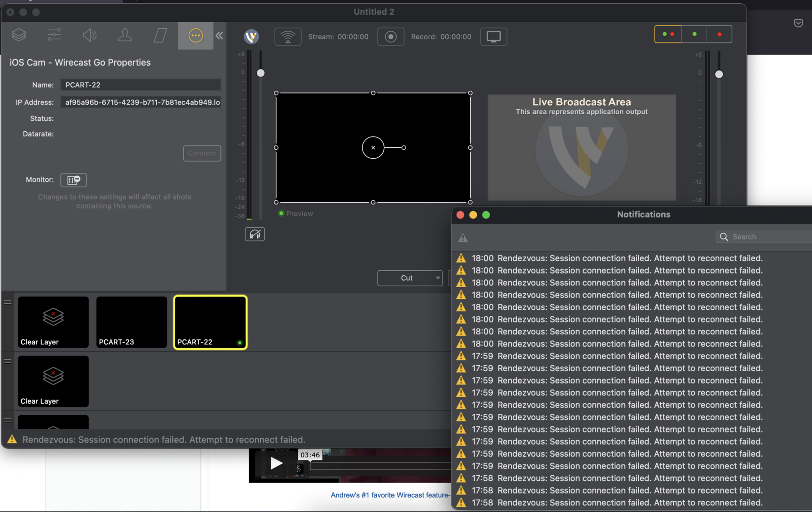Click the Rendezvous failed status bar message
812x512 pixels.
click(x=164, y=440)
